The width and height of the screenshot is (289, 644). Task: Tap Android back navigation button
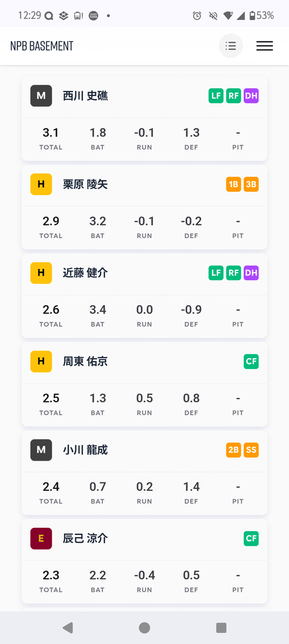coord(67,628)
